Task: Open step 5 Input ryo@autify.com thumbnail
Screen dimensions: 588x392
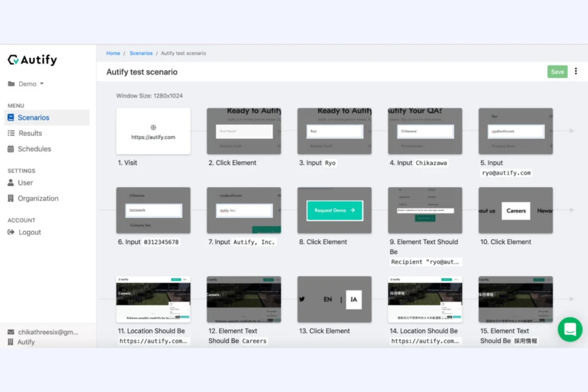Action: click(x=515, y=131)
